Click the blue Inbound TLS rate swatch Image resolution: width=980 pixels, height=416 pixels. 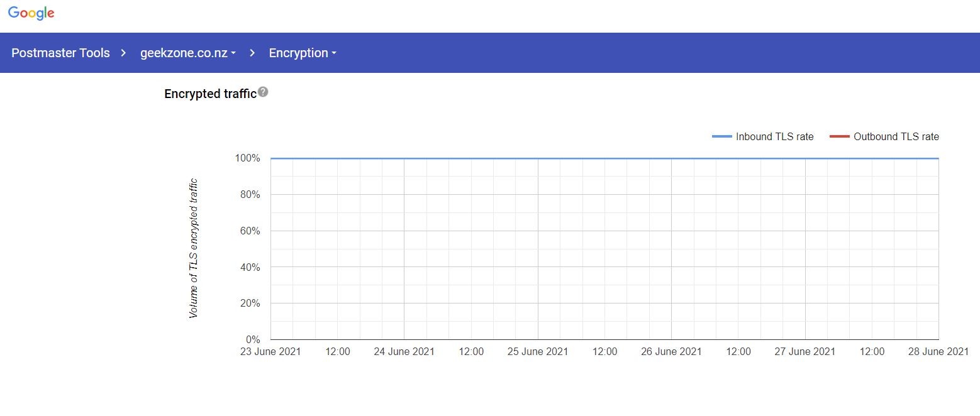click(721, 136)
